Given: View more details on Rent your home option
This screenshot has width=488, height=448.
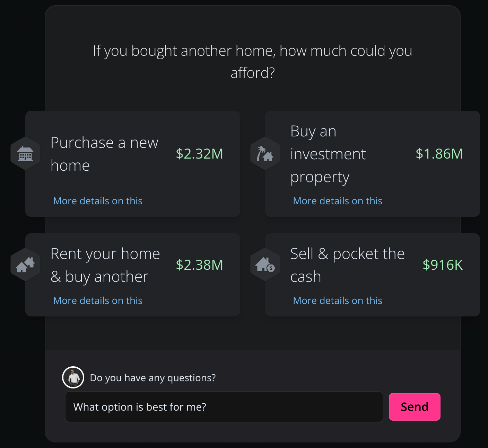Looking at the screenshot, I should coord(98,301).
